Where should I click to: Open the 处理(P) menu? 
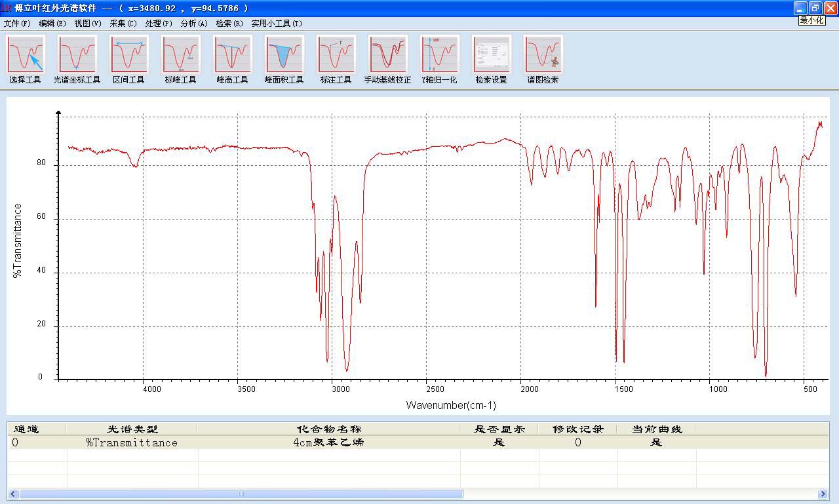(159, 24)
